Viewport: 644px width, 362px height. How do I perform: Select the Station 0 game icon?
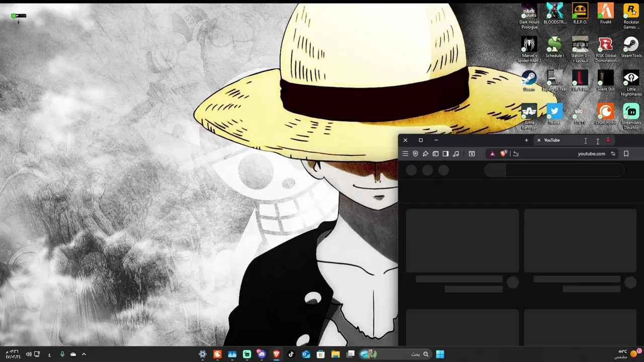click(x=580, y=50)
